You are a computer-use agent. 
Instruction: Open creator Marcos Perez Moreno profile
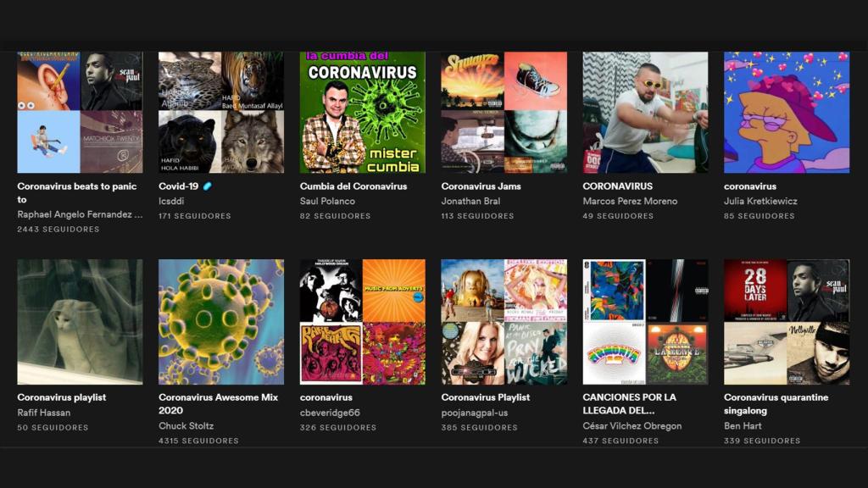point(630,202)
